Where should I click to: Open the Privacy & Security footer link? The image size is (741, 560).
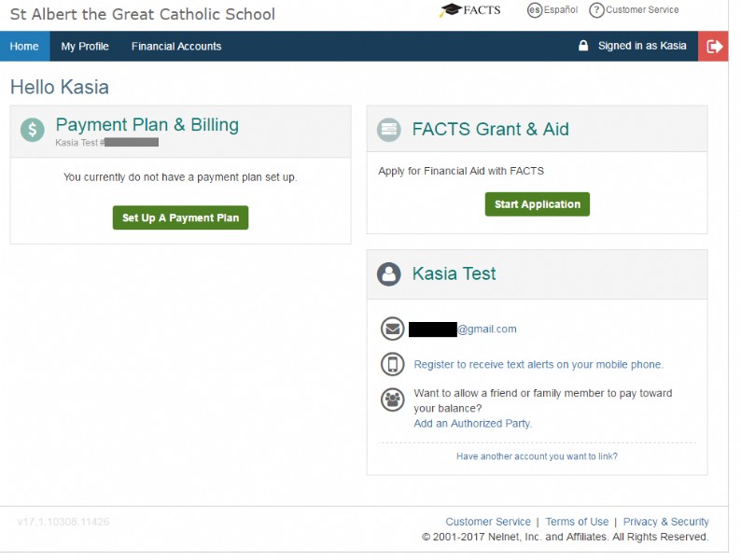coord(665,522)
